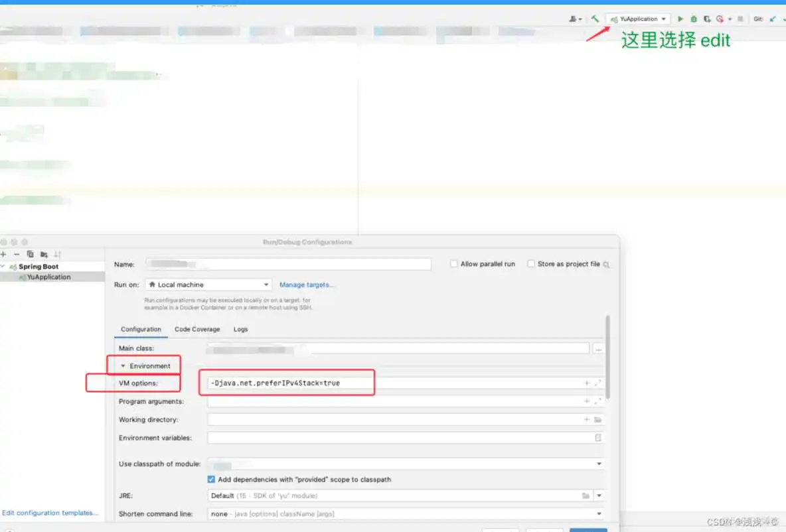Click the Manage targets link
786x532 pixels.
[x=307, y=285]
